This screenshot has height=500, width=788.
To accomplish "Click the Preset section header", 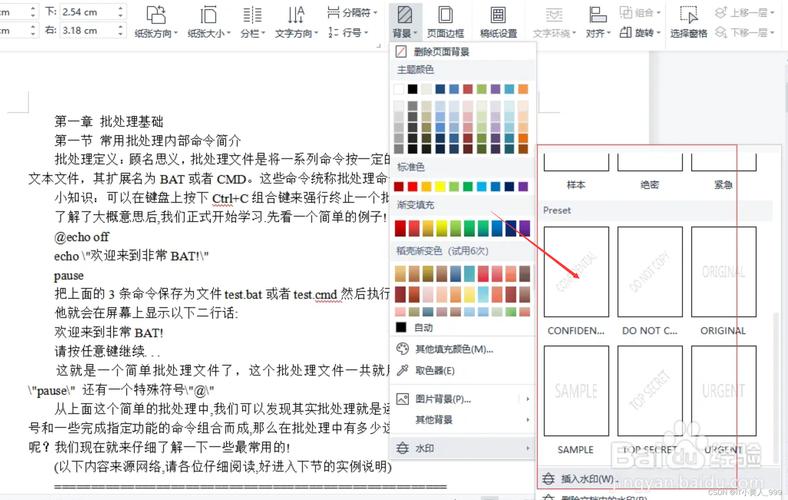I will pos(657,210).
